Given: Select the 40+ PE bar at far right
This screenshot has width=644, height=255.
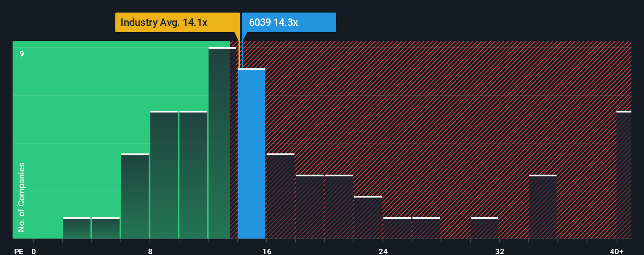Looking at the screenshot, I should click(x=624, y=175).
